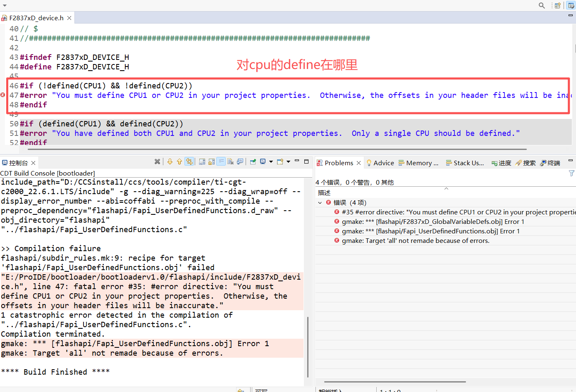
Task: Click Remove Launch X icon in console toolbar
Action: click(x=157, y=162)
